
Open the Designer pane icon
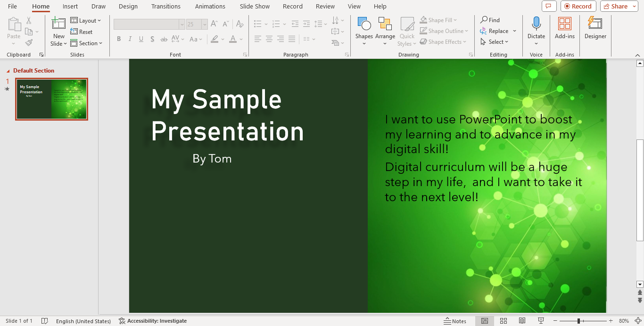[595, 24]
